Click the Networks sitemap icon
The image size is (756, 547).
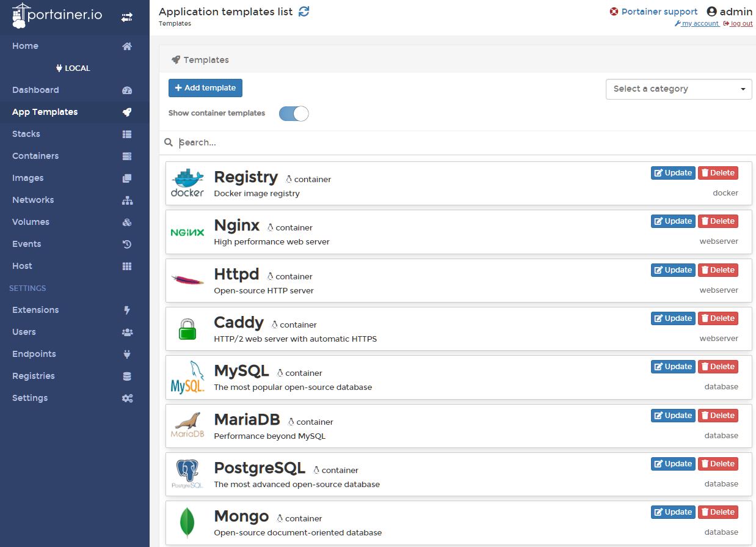[x=127, y=200]
